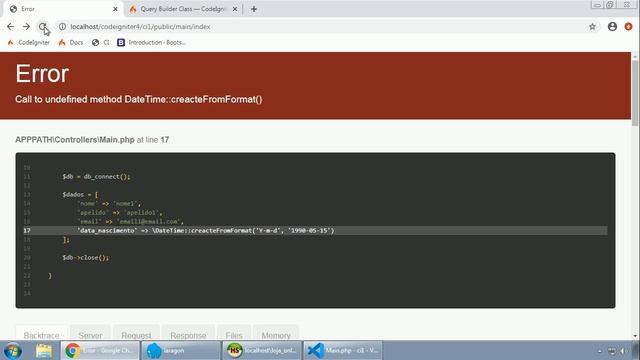Open the Introduction Bootstrap bookmark

tap(151, 42)
